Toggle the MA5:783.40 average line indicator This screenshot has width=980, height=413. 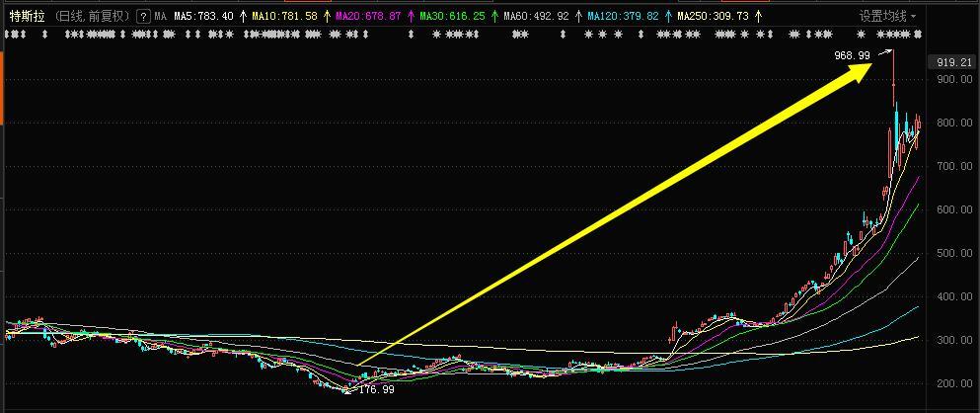(203, 16)
